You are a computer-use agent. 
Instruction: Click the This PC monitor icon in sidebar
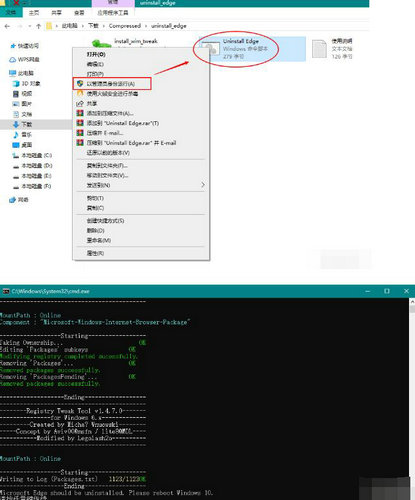coord(13,73)
